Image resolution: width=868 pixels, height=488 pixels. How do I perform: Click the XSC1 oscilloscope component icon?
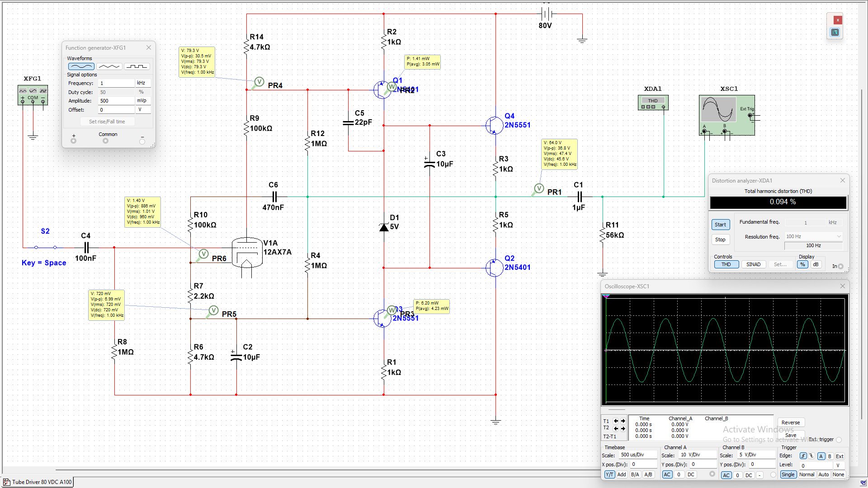tap(726, 115)
